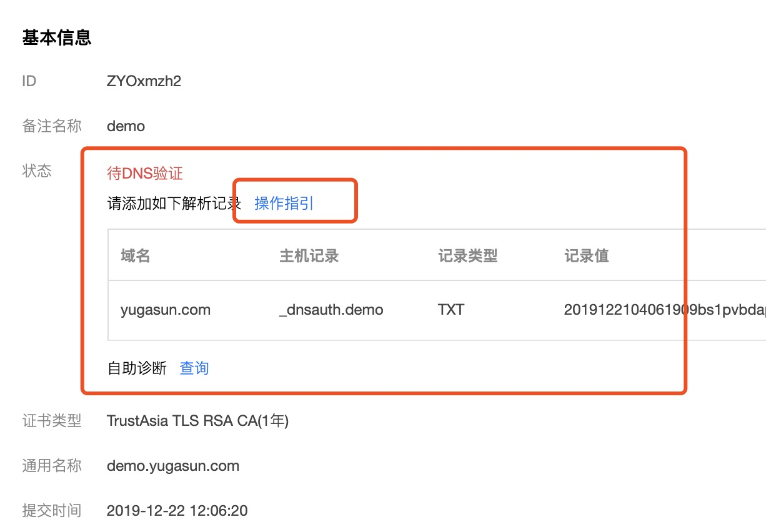
Task: Click the 主机记录 column header
Action: click(x=309, y=256)
